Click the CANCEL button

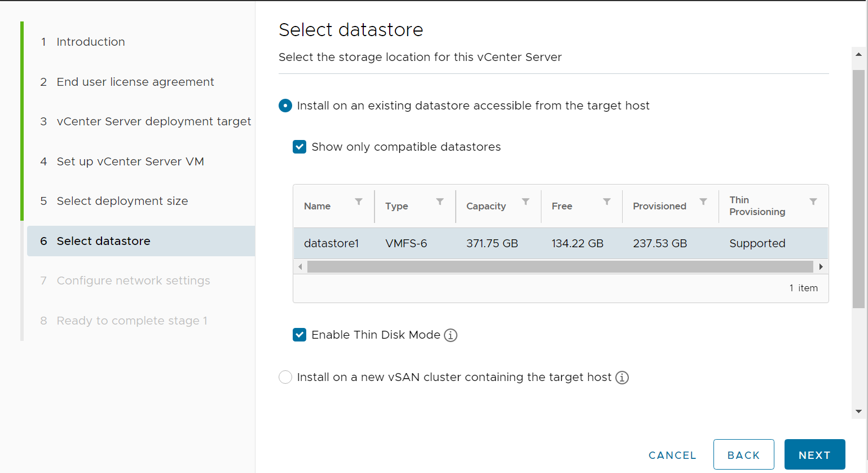[x=672, y=455]
